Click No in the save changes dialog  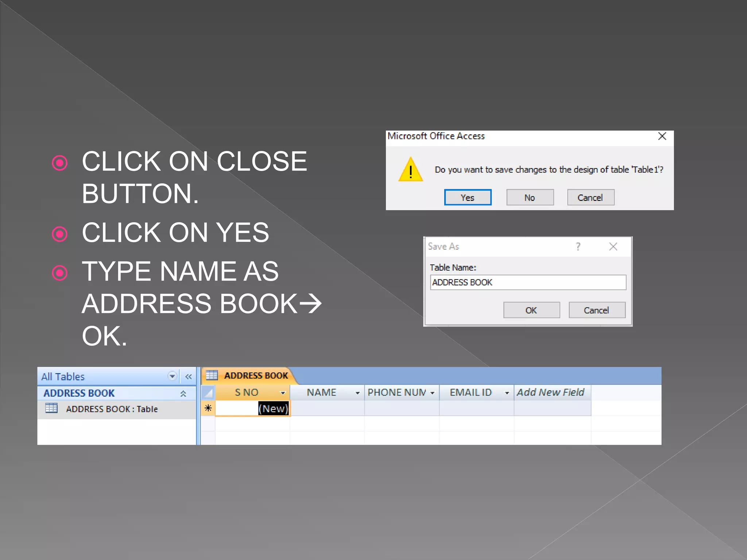coord(530,198)
